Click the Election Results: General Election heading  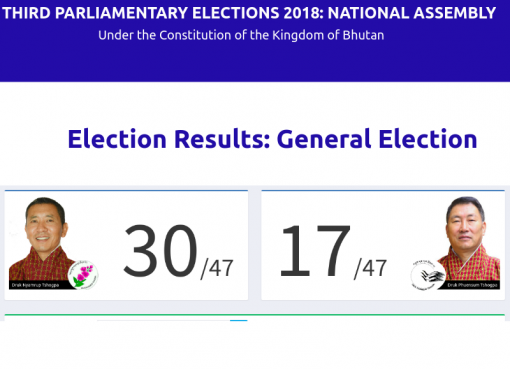(272, 139)
